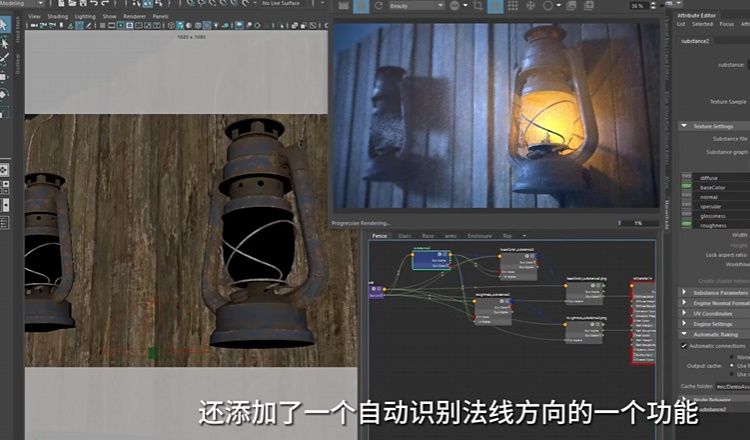Toggle the roughness output switch
Image resolution: width=750 pixels, height=440 pixels.
687,225
